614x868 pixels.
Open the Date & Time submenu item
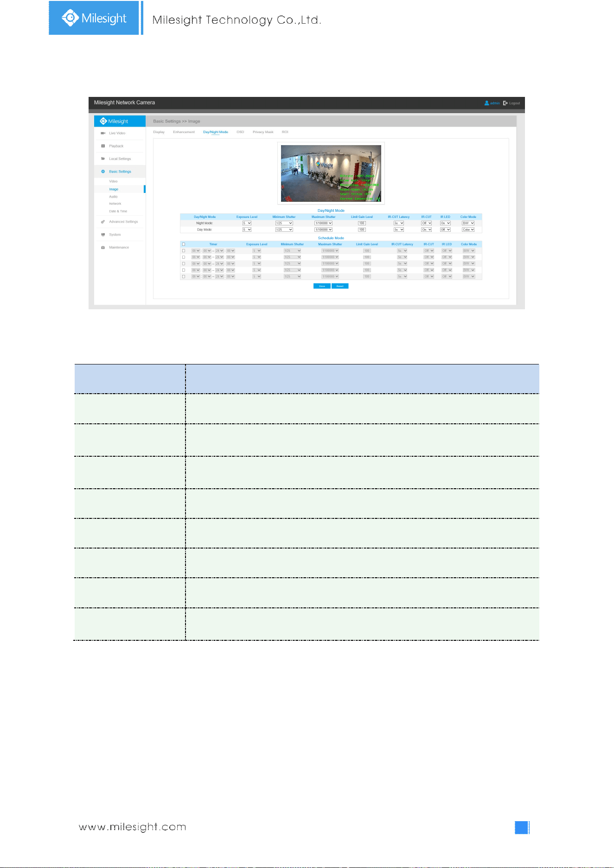click(x=118, y=211)
